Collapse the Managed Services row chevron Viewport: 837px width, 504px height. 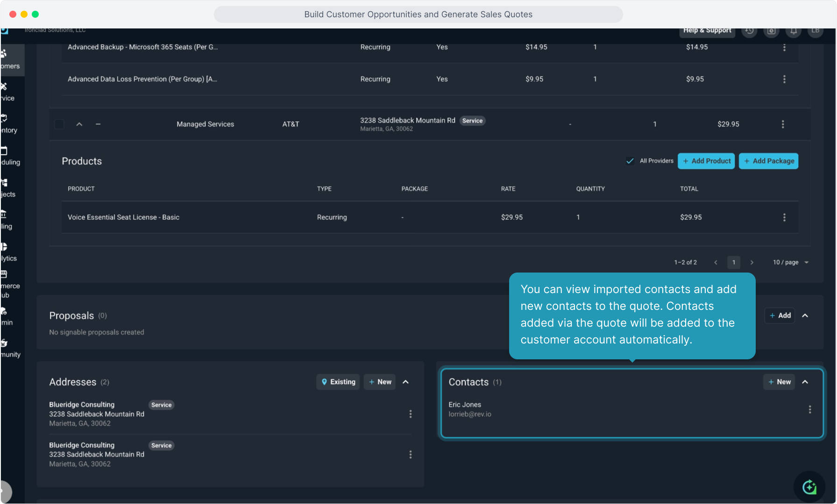click(x=79, y=124)
